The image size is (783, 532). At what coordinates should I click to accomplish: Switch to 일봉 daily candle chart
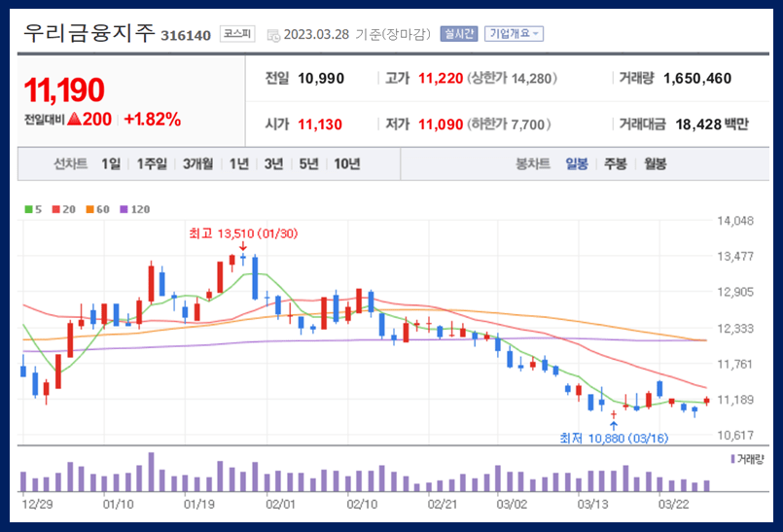pyautogui.click(x=576, y=163)
